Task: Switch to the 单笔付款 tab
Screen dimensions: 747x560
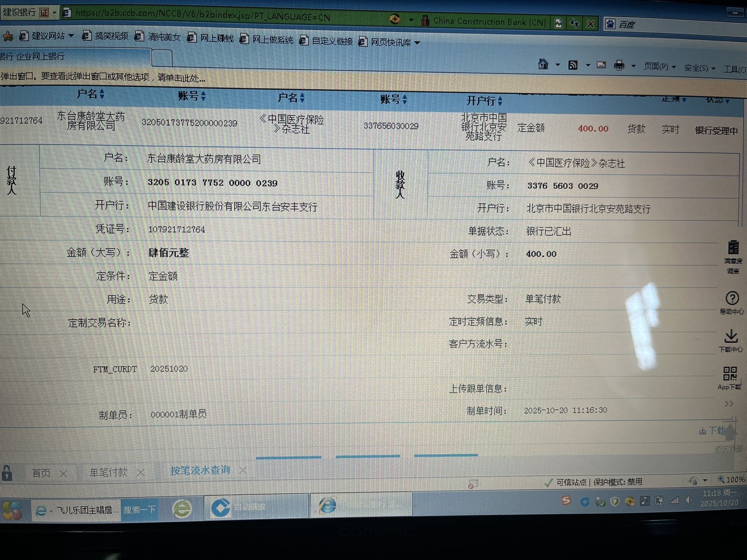Action: 108,472
